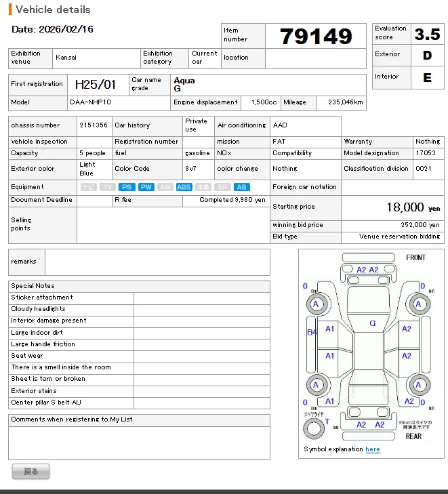Viewport: 448px width, 494px height.
Task: Click the chassis number 2151356
Action: [x=94, y=125]
